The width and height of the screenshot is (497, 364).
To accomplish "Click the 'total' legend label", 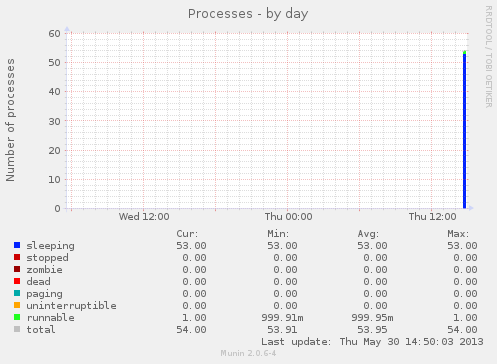I will [x=41, y=330].
